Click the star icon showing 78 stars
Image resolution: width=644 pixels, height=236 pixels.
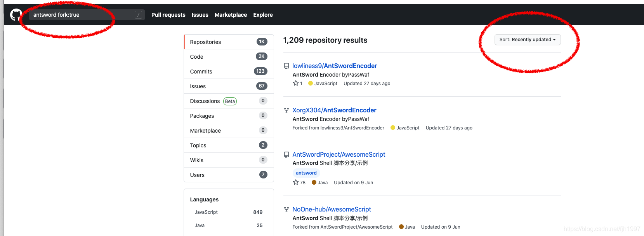(296, 182)
